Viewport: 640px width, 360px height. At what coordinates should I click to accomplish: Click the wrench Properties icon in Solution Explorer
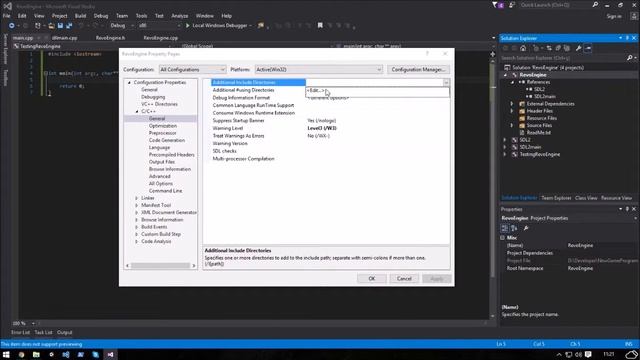578,48
